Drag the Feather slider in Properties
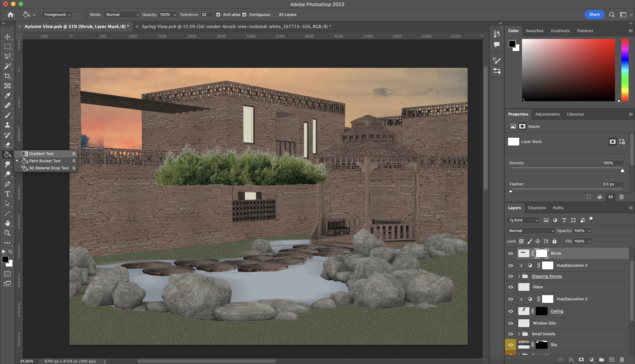 click(x=511, y=191)
